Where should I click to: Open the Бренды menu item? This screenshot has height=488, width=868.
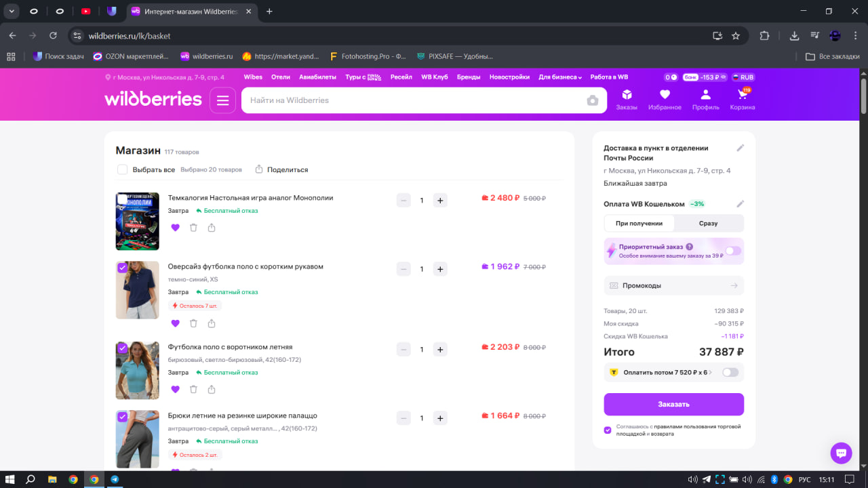[x=469, y=77]
